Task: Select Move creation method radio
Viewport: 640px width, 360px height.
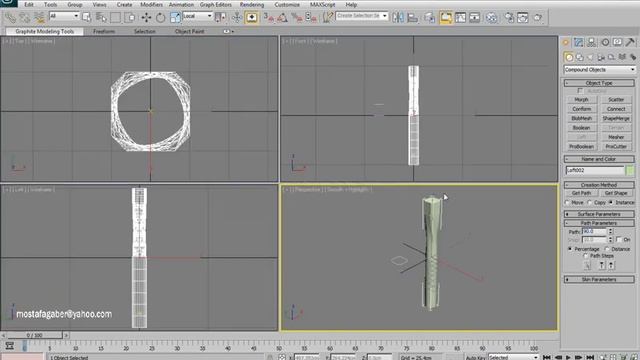Action: [x=567, y=202]
